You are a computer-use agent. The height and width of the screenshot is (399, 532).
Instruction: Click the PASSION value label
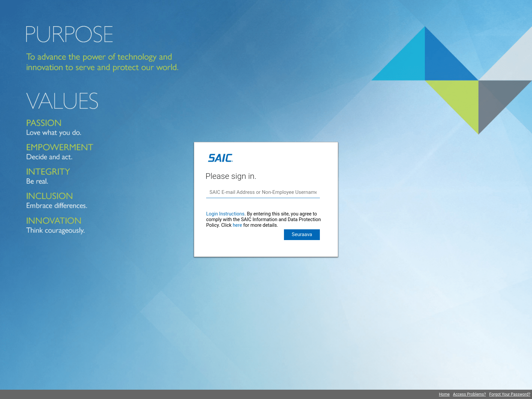(44, 123)
